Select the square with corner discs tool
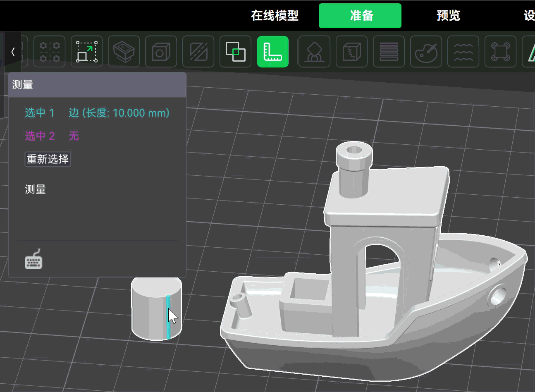 pyautogui.click(x=500, y=52)
